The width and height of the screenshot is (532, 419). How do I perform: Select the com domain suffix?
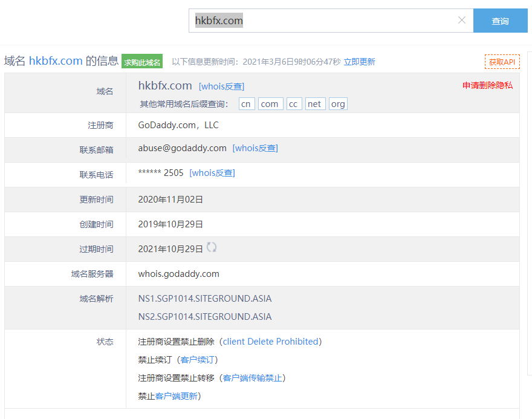pos(270,104)
